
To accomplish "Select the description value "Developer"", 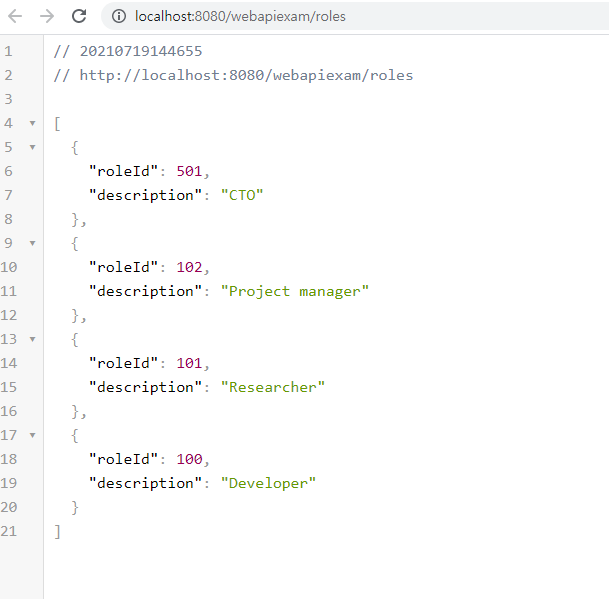I will click(x=268, y=483).
